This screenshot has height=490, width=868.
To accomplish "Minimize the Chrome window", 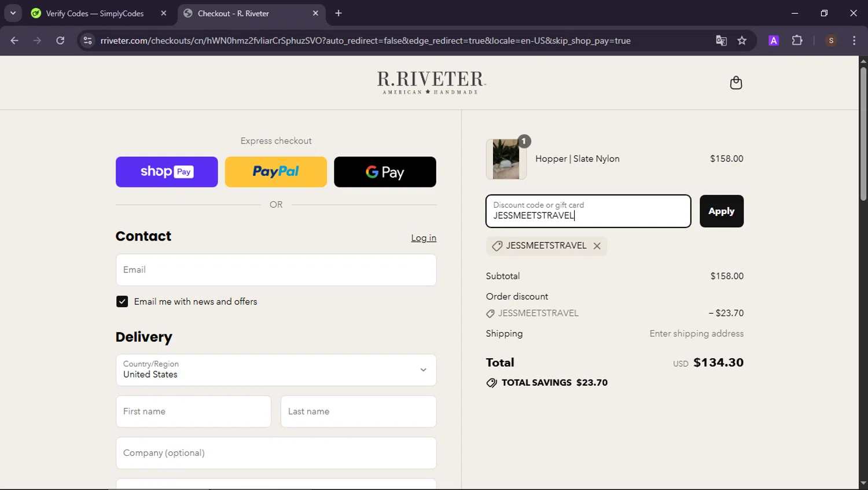I will tap(795, 13).
